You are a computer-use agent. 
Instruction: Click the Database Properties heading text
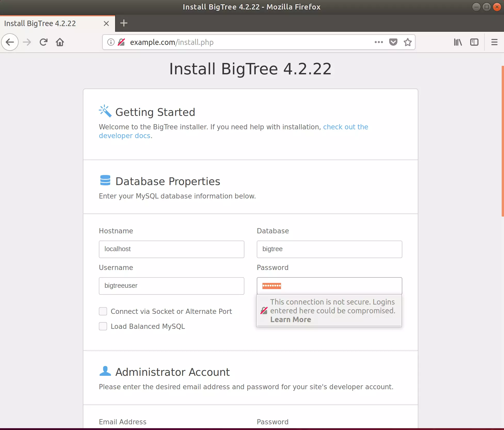point(168,181)
